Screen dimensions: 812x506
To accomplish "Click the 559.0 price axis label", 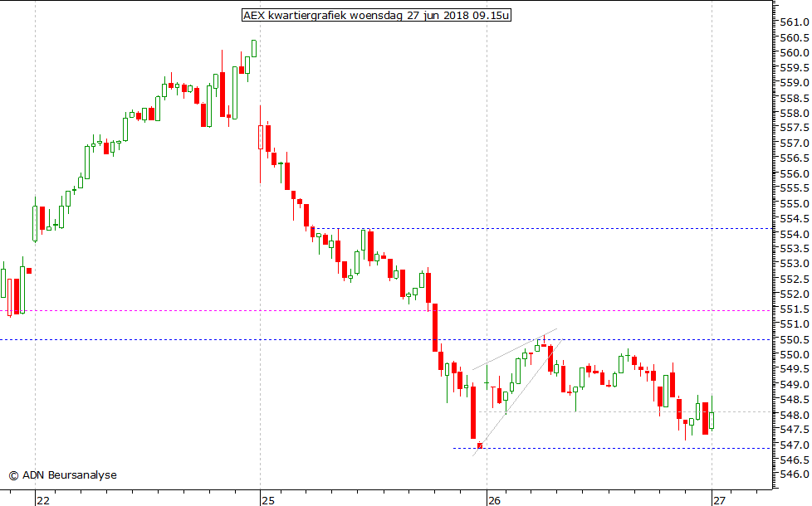I will pyautogui.click(x=795, y=83).
